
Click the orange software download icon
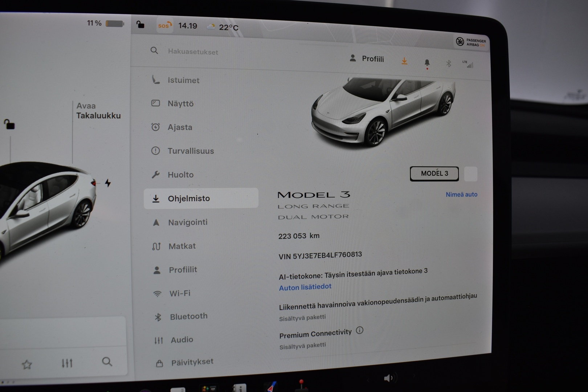coord(404,61)
